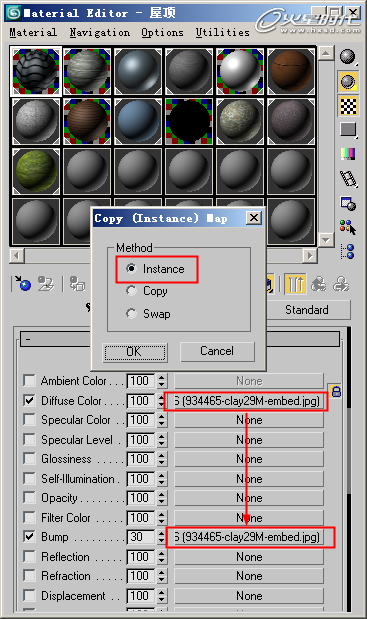Click the None map button for Displacement
Viewport: 367px width, 619px height.
[249, 596]
